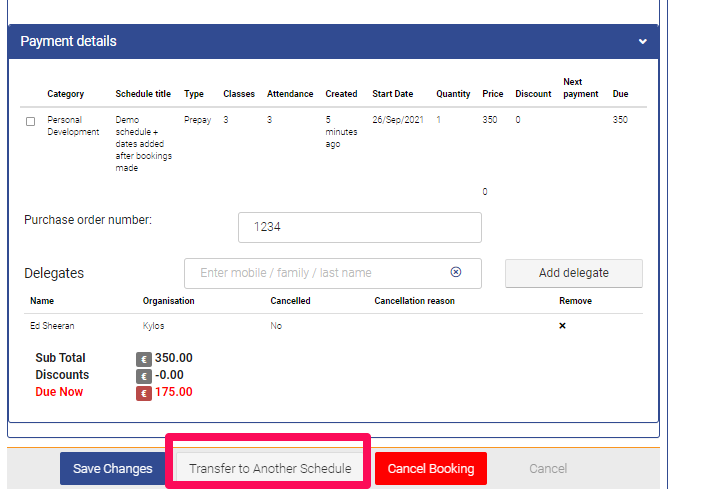Image resolution: width=727 pixels, height=489 pixels.
Task: Click the grey Cancel button
Action: [548, 469]
